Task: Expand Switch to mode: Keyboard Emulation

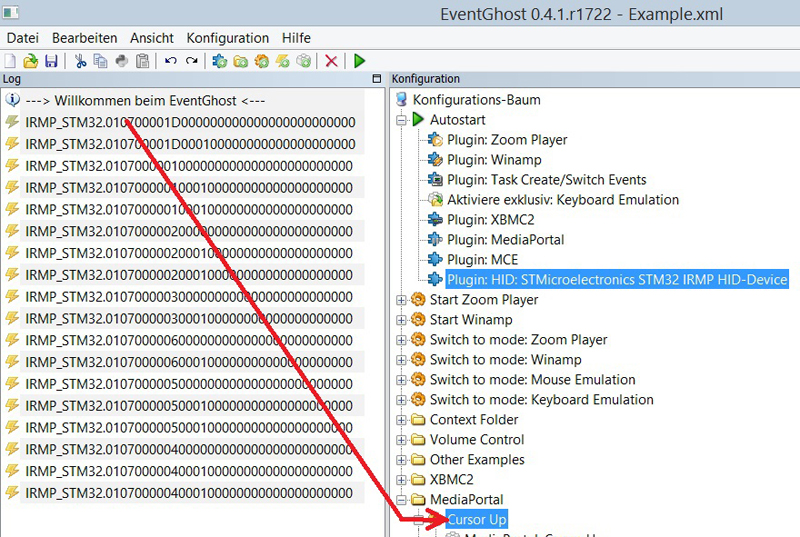Action: (402, 400)
